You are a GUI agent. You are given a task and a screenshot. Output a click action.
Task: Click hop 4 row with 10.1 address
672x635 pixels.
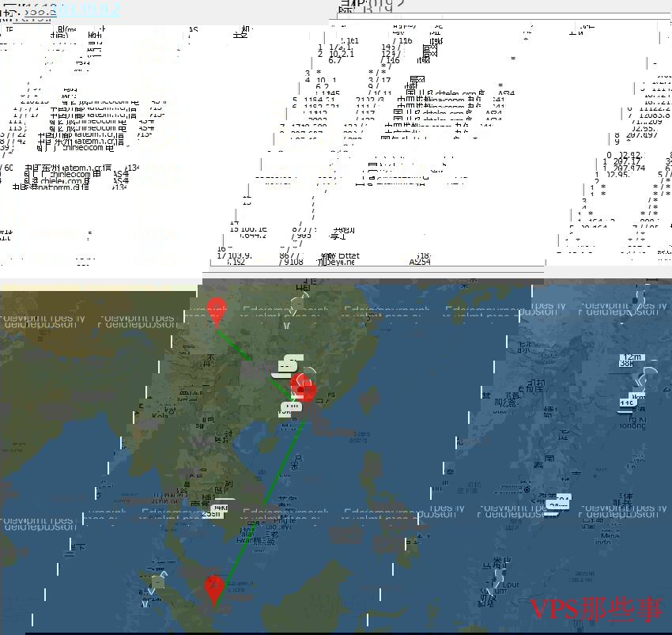(x=356, y=80)
